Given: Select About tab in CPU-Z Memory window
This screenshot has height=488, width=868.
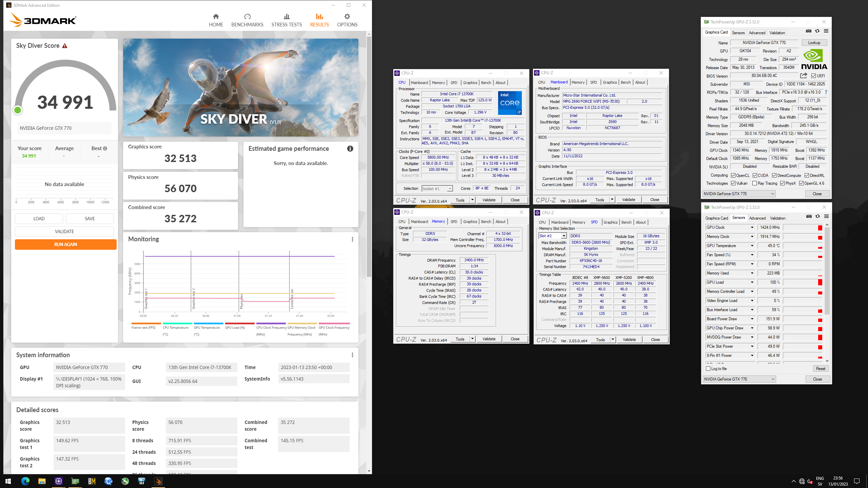Looking at the screenshot, I should 500,222.
